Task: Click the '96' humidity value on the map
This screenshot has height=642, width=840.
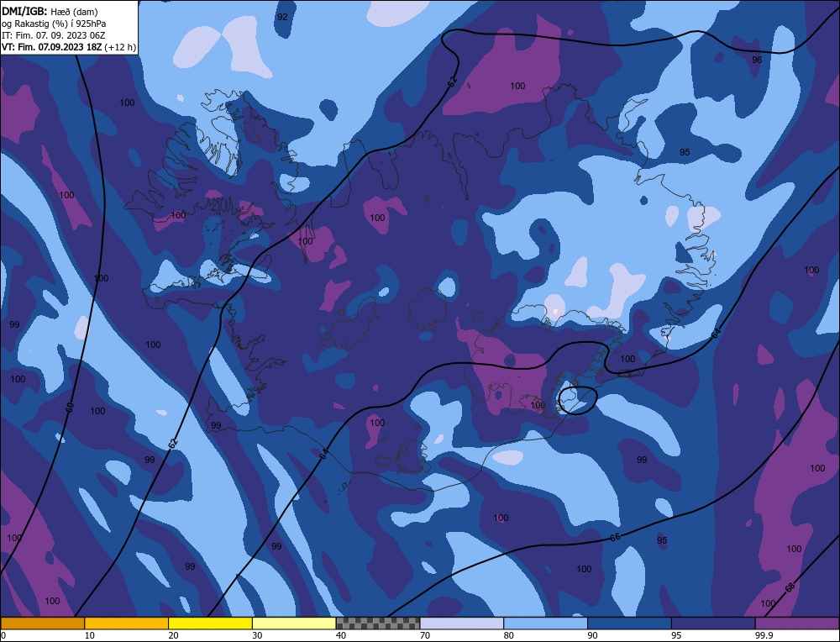Action: (757, 60)
